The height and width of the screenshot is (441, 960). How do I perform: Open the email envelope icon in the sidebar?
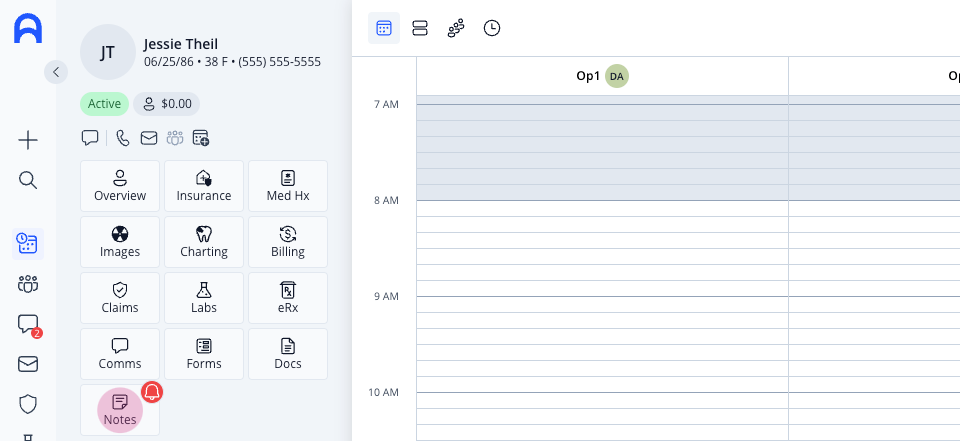tap(28, 364)
